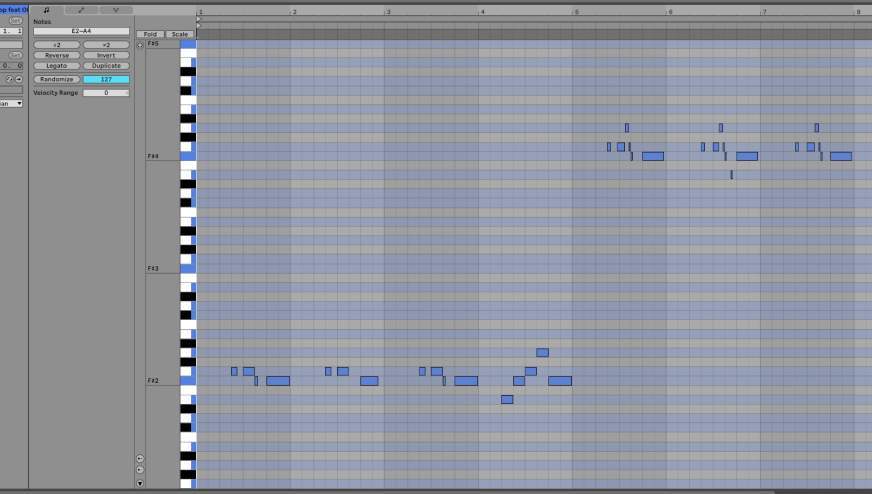Click the upper loop start triangle marker at bar 1
Viewport: 872px width, 494px height.
click(x=199, y=19)
